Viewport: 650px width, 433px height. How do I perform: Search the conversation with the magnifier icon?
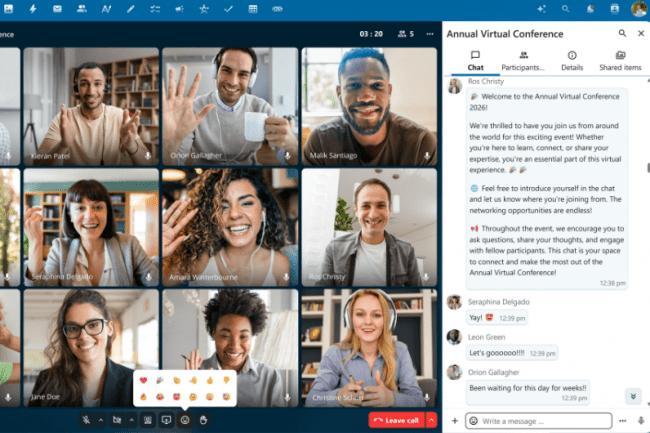(621, 33)
